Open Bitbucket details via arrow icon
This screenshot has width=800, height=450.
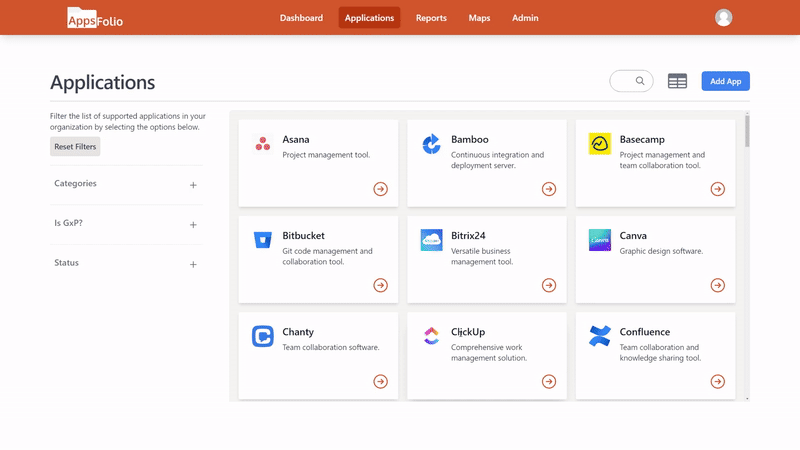[381, 285]
